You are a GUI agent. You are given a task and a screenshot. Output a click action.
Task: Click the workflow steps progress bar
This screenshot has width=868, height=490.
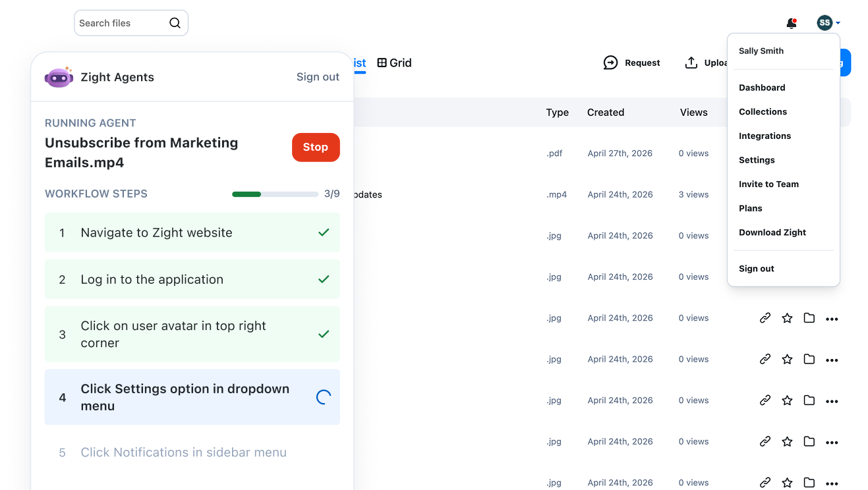coord(275,194)
